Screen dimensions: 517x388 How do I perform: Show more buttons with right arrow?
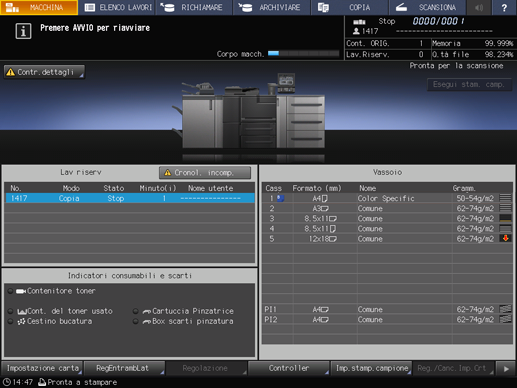tap(506, 368)
